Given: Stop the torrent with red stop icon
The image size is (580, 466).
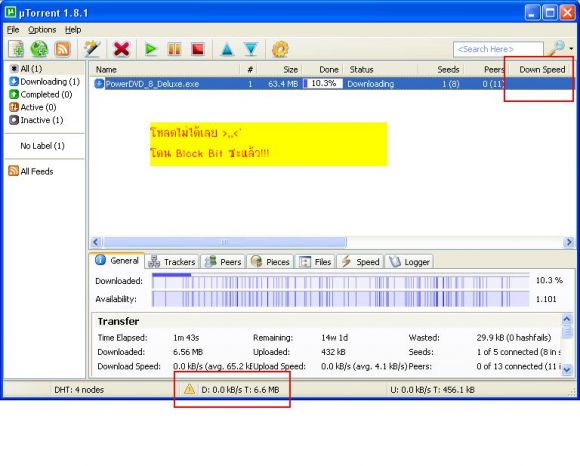Looking at the screenshot, I should point(198,49).
